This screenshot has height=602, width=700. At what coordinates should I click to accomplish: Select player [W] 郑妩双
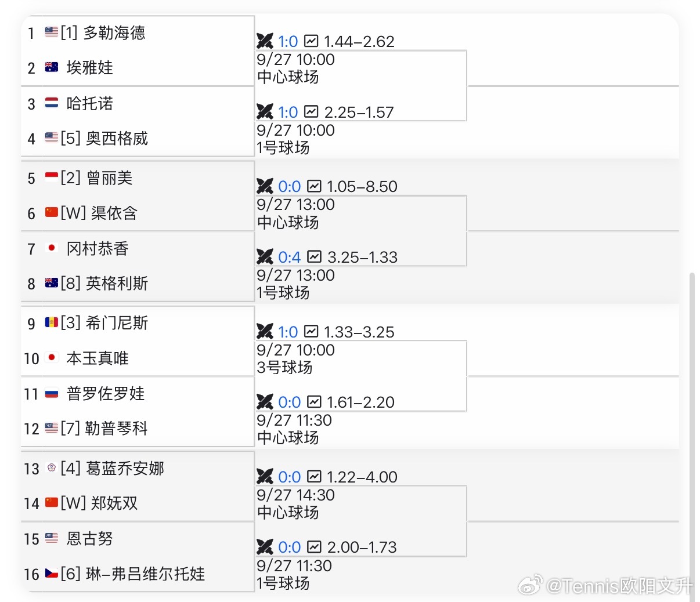coord(99,503)
